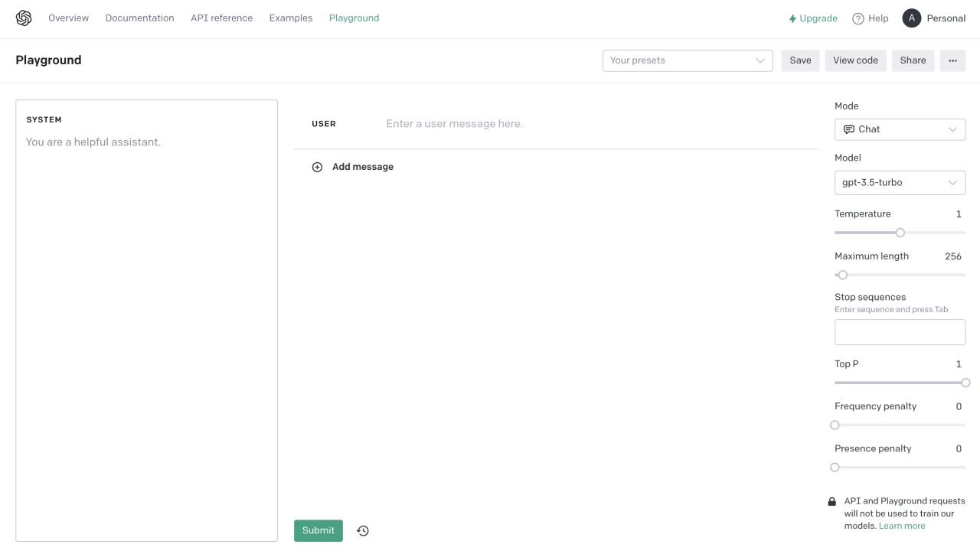Expand the Your presets dropdown

688,60
